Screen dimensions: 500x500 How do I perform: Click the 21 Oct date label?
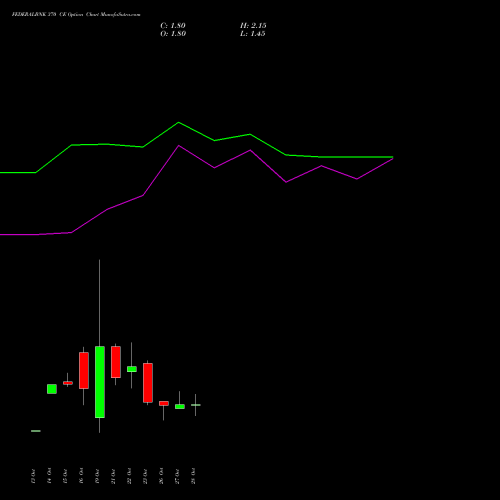pos(113,476)
